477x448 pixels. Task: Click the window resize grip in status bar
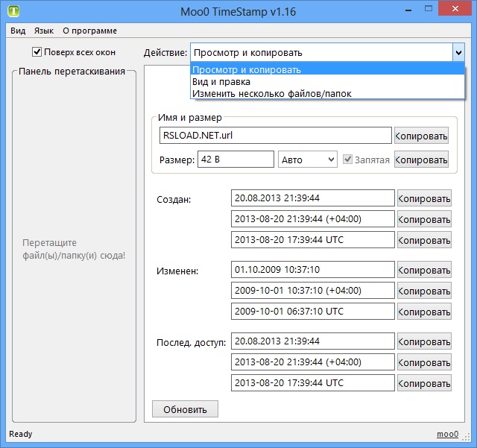(x=466, y=437)
